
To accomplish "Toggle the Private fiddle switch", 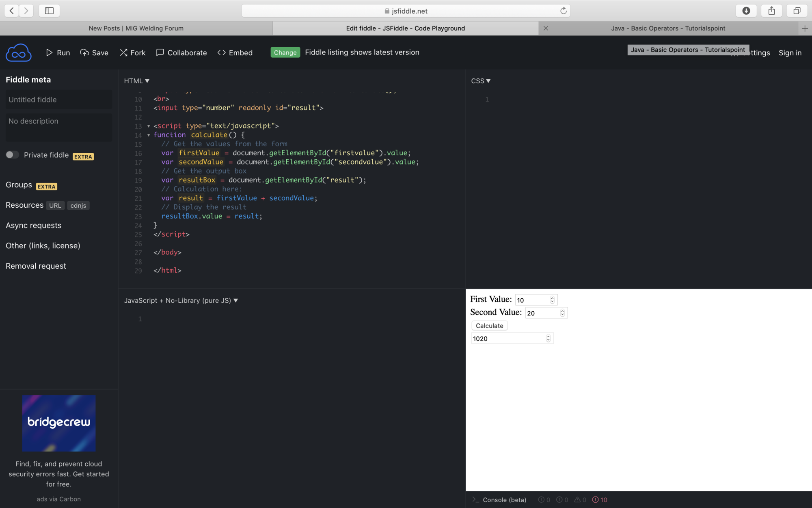I will point(12,155).
